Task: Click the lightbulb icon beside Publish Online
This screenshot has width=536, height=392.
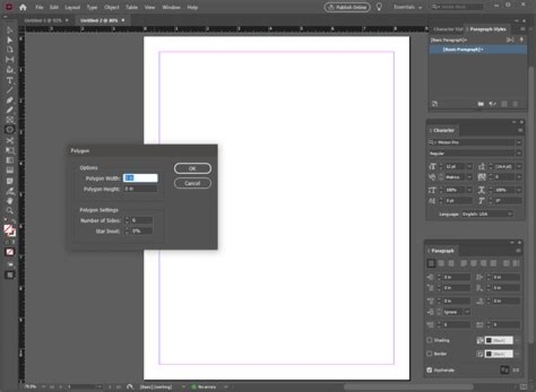Action: click(379, 7)
